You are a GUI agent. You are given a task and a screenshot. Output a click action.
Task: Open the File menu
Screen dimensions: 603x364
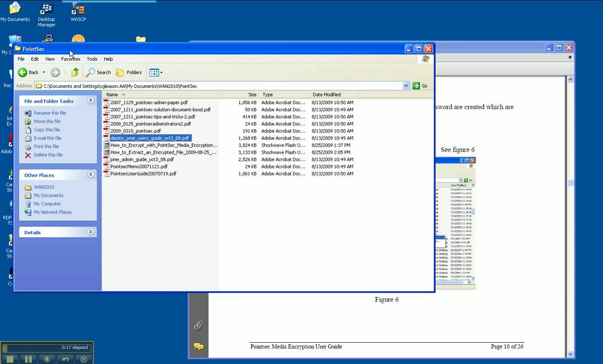[21, 59]
